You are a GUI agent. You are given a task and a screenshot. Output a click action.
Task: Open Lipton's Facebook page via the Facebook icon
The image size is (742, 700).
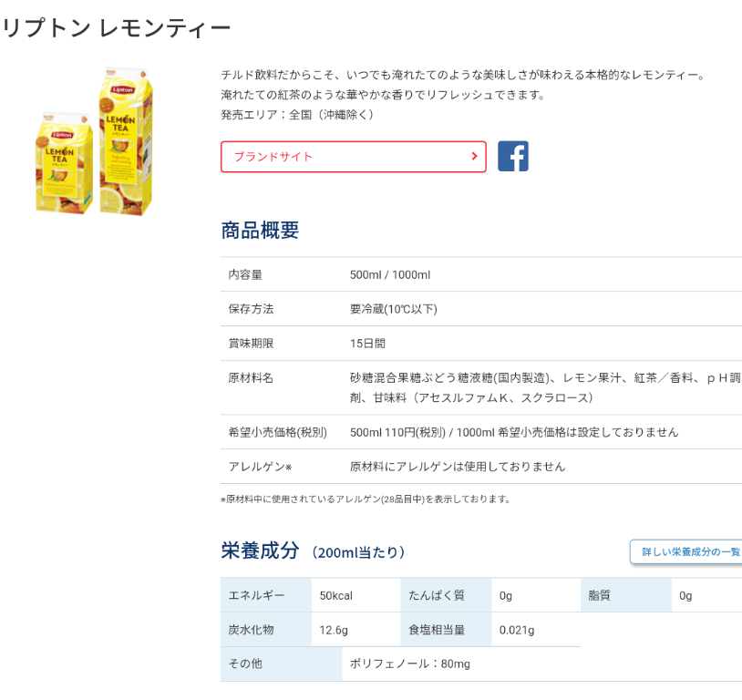pyautogui.click(x=512, y=156)
